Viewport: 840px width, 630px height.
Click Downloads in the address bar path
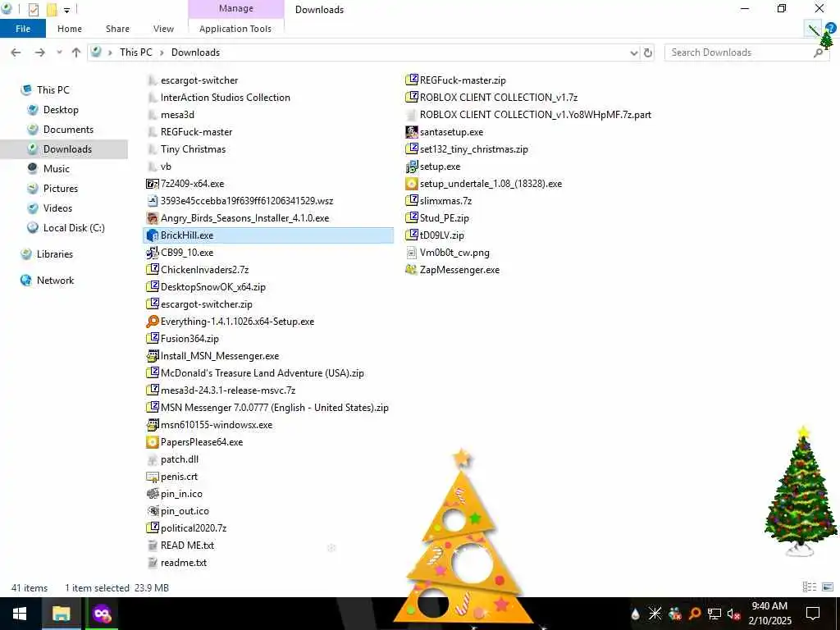click(x=195, y=52)
